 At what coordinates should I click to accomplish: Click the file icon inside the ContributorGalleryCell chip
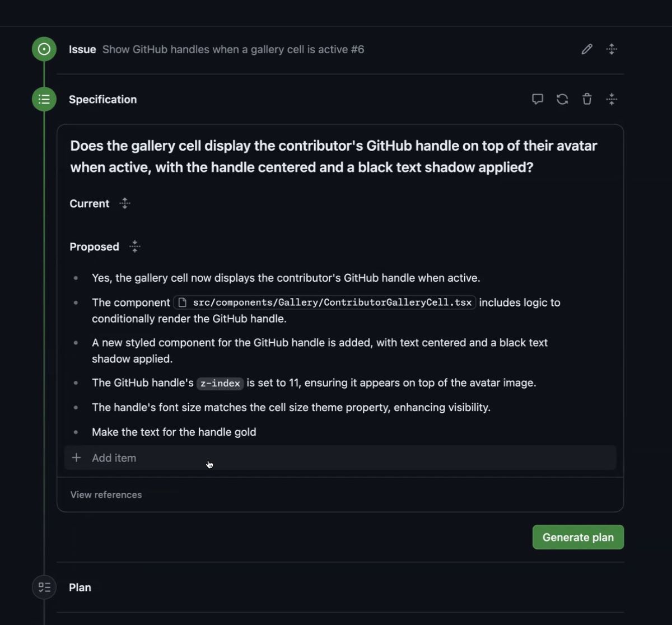[182, 302]
